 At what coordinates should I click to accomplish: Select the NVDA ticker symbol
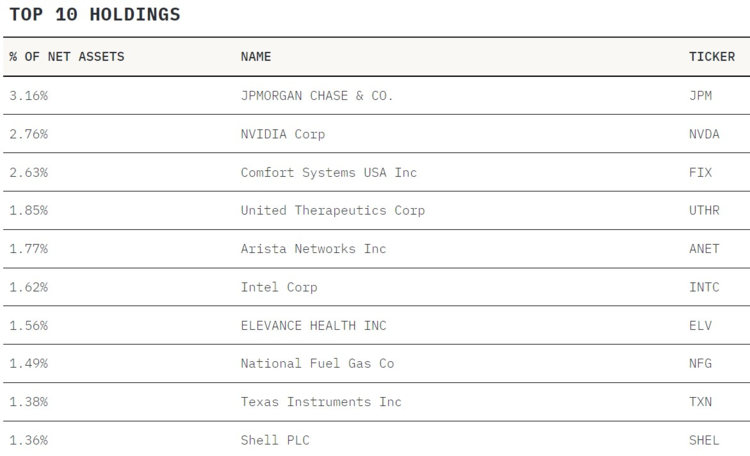pos(704,134)
